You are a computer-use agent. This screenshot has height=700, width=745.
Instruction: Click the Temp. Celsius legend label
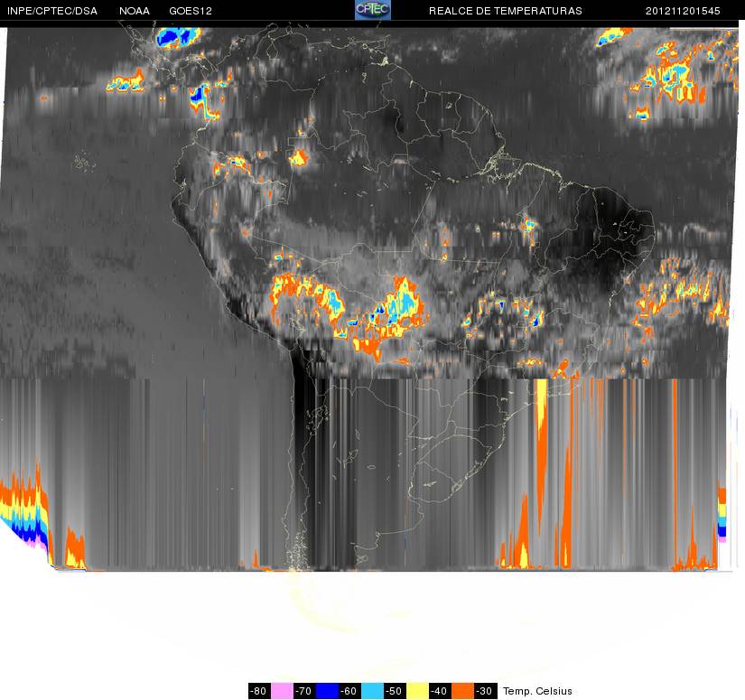point(537,691)
